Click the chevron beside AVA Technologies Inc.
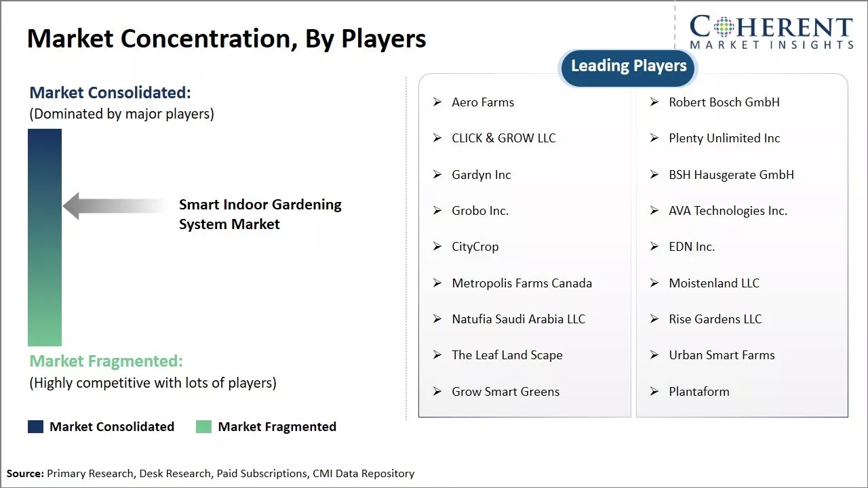868x488 pixels. [654, 211]
